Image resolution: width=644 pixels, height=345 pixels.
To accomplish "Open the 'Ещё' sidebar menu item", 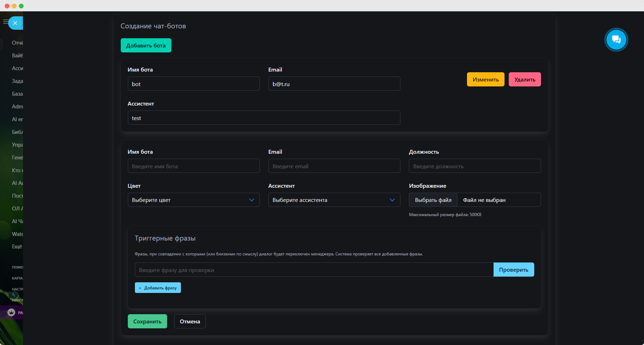I will (17, 247).
